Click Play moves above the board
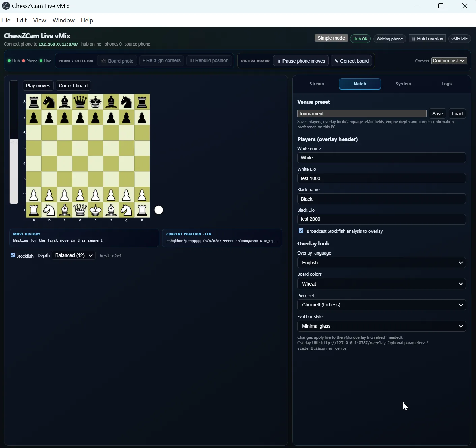The height and width of the screenshot is (448, 476). [x=38, y=86]
